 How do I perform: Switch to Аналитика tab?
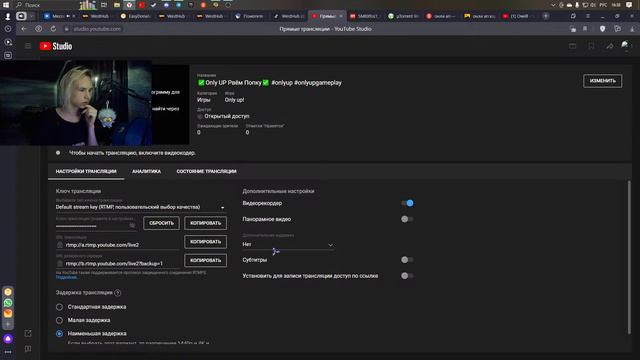pyautogui.click(x=147, y=171)
